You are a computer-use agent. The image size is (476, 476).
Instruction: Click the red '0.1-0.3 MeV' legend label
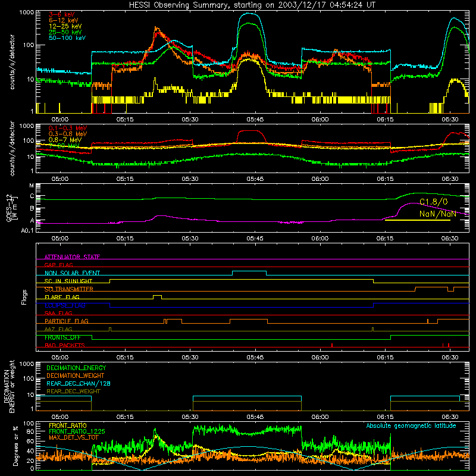tap(68, 129)
